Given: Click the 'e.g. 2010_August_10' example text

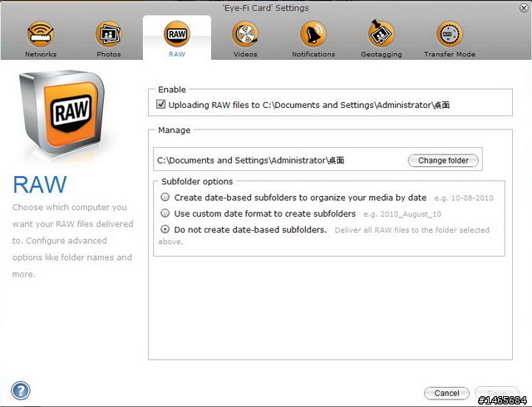Looking at the screenshot, I should point(402,214).
